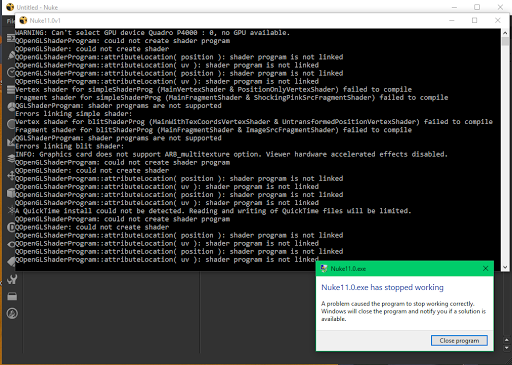Maximize the Nuke11.0v1 console window
Screen dimensions: 512x365
pyautogui.click(x=474, y=20)
